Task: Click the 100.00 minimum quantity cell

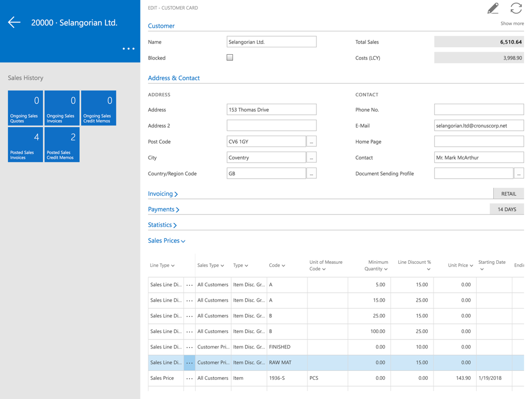Action: pos(369,331)
